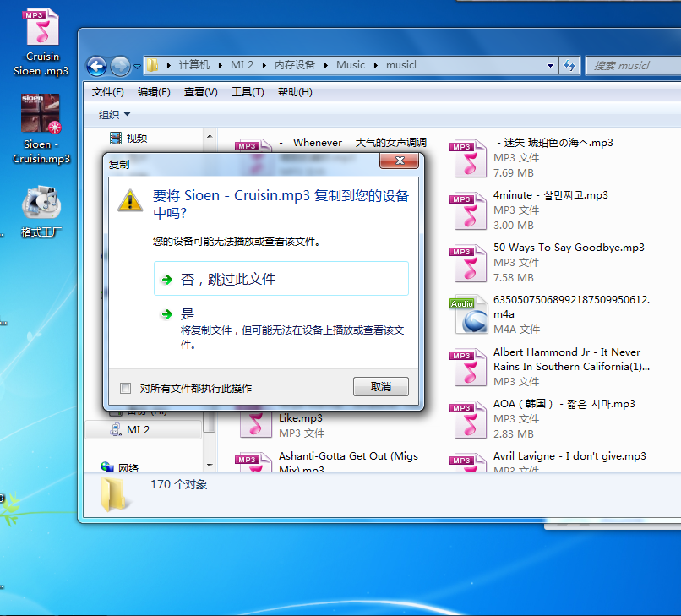Screen dimensions: 681x616
Task: Select the AOA (韩国) - 짧은 치마.mp3 icon
Action: click(468, 419)
